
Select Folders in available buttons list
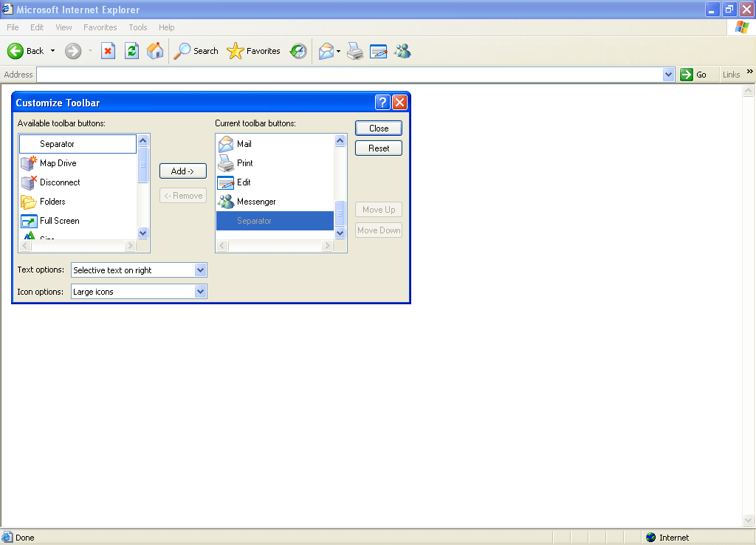coord(78,202)
